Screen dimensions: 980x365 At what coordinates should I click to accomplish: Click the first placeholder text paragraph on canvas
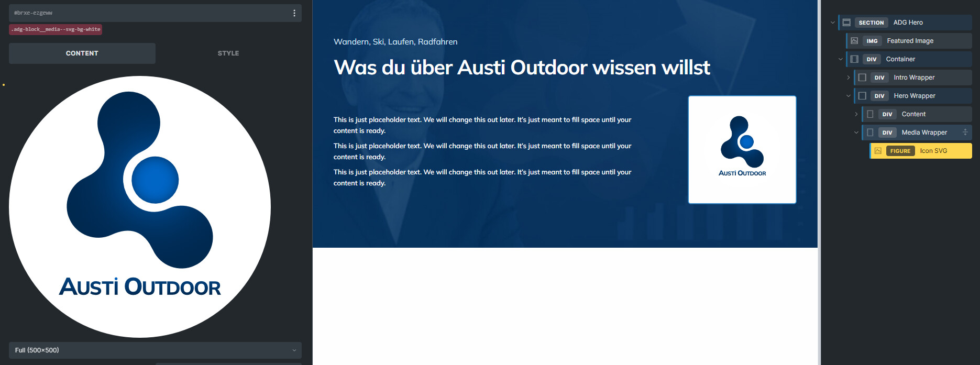pos(482,125)
